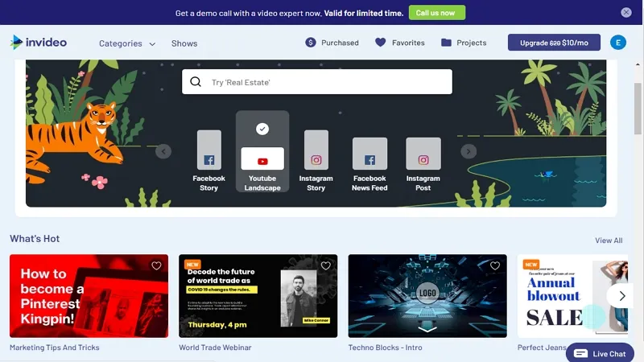Viewport: 644px width, 362px height.
Task: Open the Projects folder icon
Action: [x=446, y=43]
